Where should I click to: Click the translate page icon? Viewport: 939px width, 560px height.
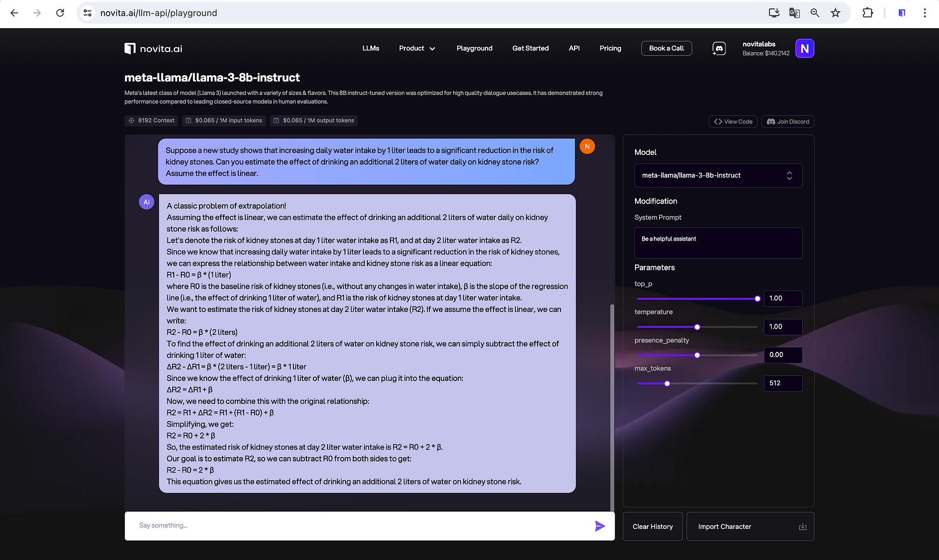[795, 13]
